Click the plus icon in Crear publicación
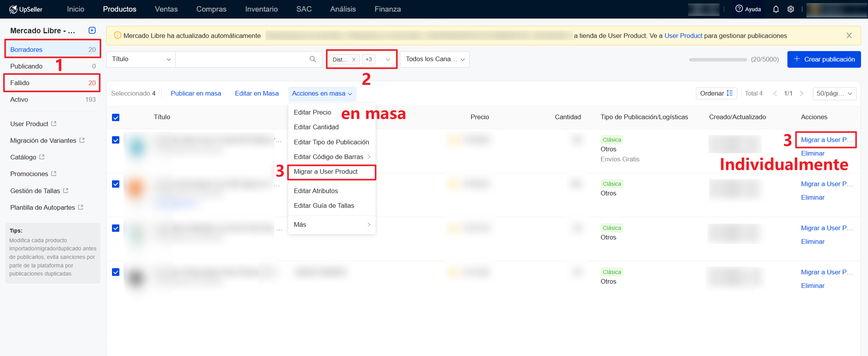The image size is (868, 356). point(797,59)
